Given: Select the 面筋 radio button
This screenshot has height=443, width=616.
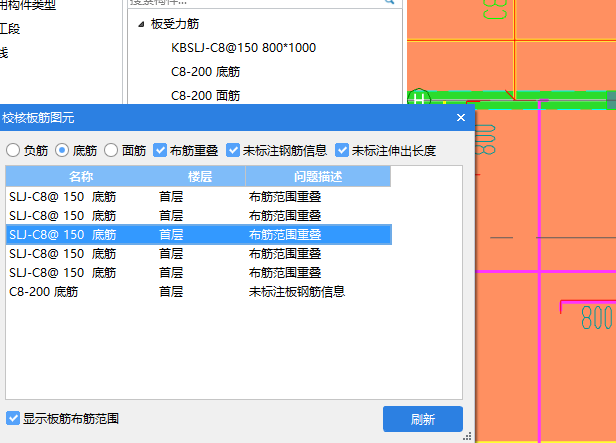Looking at the screenshot, I should (x=111, y=150).
